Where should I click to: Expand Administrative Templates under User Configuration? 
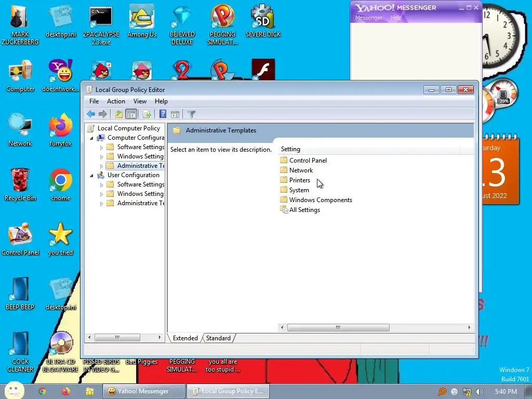pos(101,204)
